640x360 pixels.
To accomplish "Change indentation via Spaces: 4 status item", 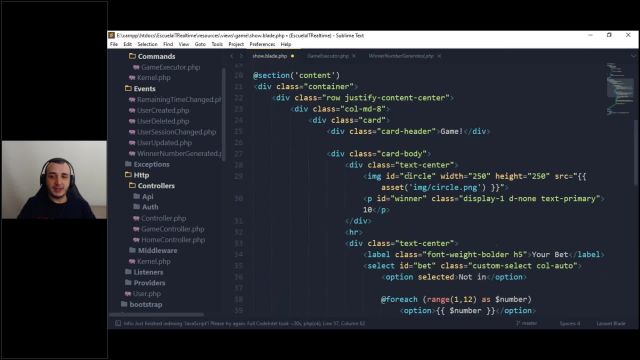I will 570,323.
